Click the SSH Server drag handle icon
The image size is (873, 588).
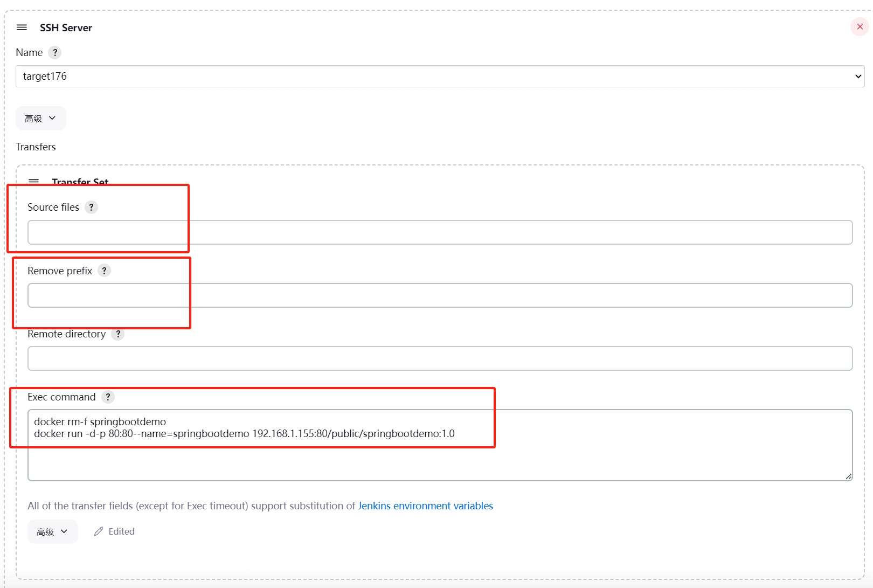click(22, 27)
